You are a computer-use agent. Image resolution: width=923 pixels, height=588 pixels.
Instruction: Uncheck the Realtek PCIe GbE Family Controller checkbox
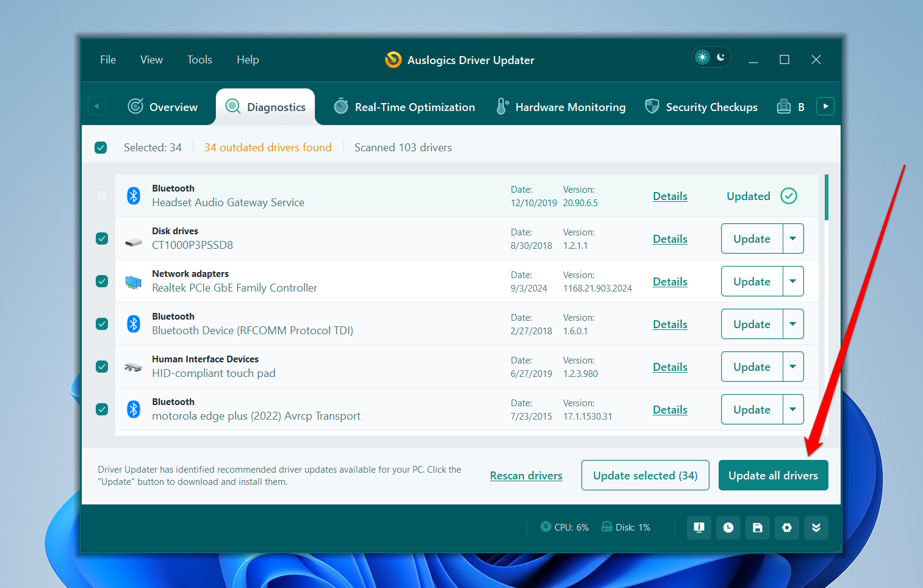click(102, 281)
